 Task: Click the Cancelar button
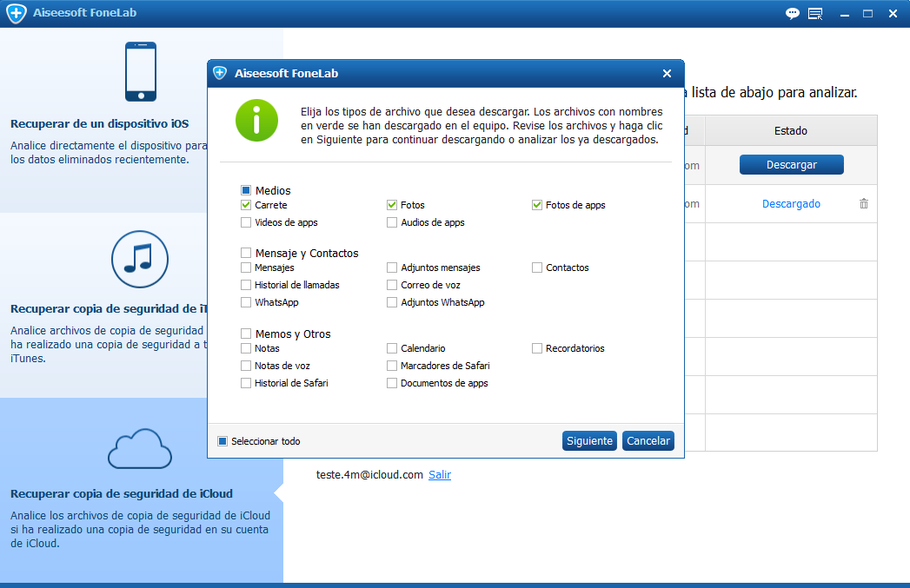[648, 440]
